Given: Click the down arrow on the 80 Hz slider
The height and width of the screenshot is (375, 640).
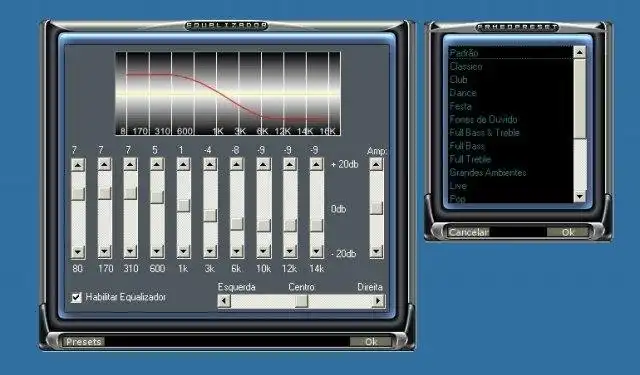Looking at the screenshot, I should click(78, 251).
